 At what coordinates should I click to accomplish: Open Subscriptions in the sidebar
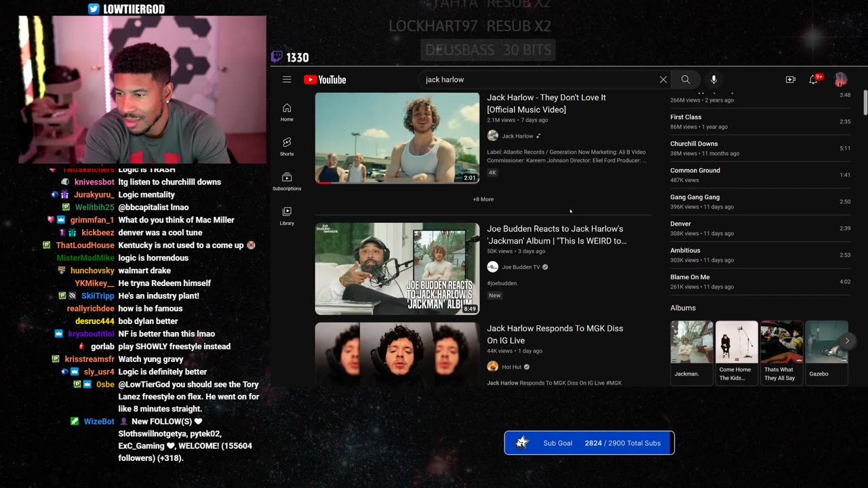pyautogui.click(x=287, y=182)
